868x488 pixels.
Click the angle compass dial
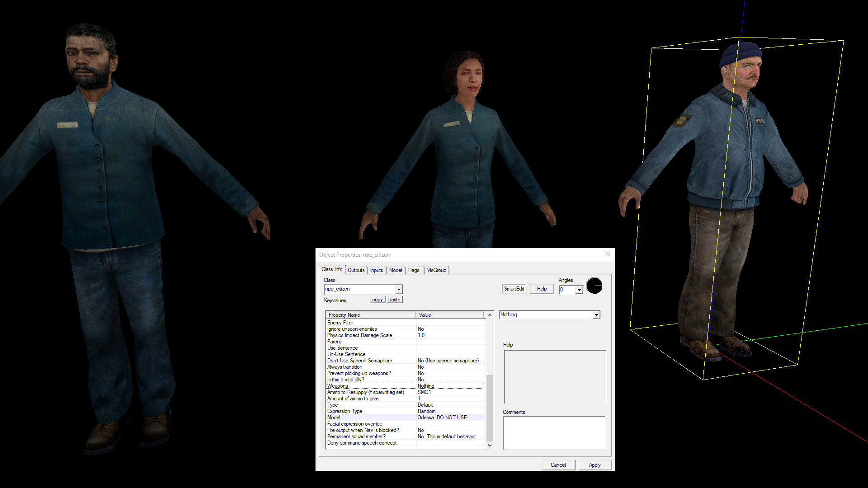pos(594,286)
